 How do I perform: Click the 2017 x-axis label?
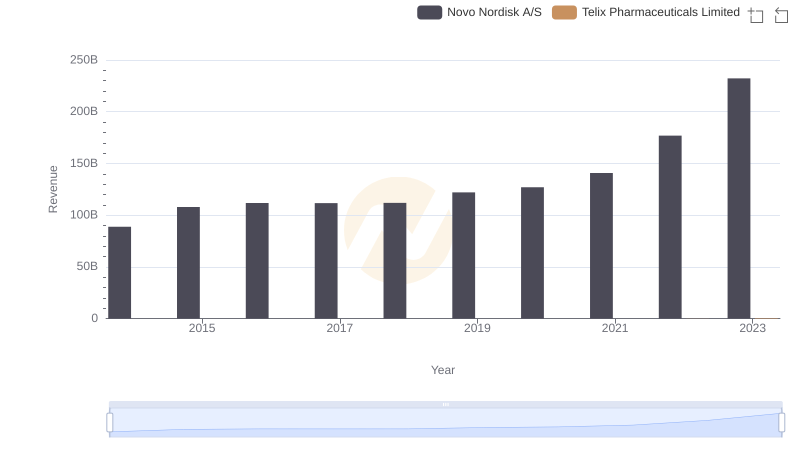point(340,328)
